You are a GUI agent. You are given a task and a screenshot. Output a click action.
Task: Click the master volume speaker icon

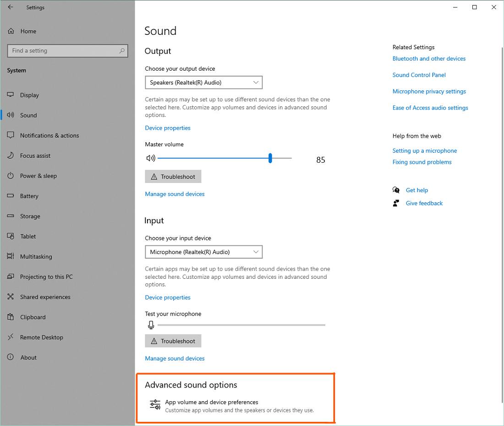click(x=150, y=158)
